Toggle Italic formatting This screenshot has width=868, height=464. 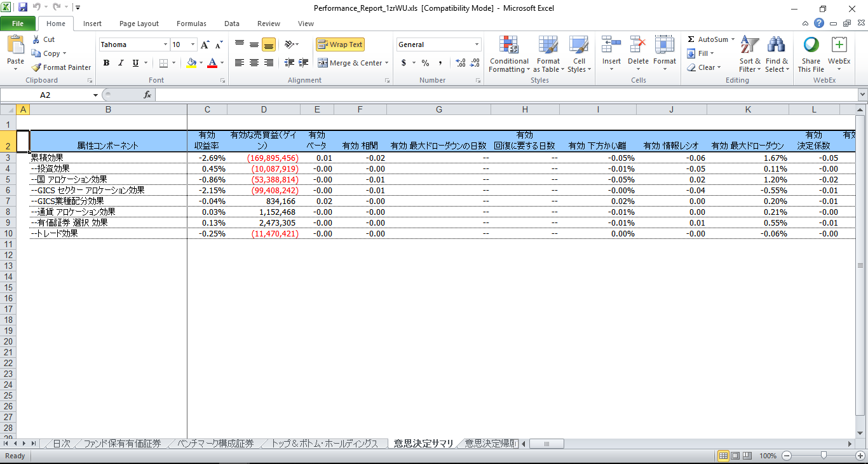click(x=121, y=63)
